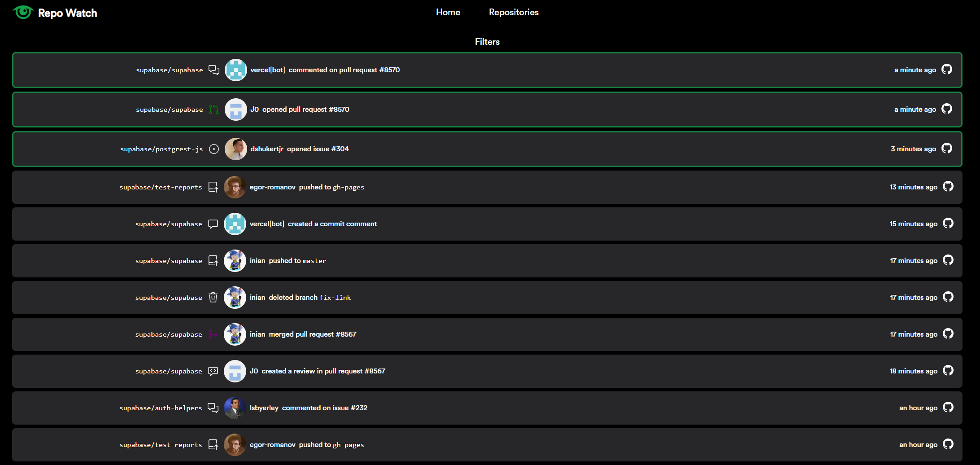Open supabase/postgrest-js repository label

(161, 149)
